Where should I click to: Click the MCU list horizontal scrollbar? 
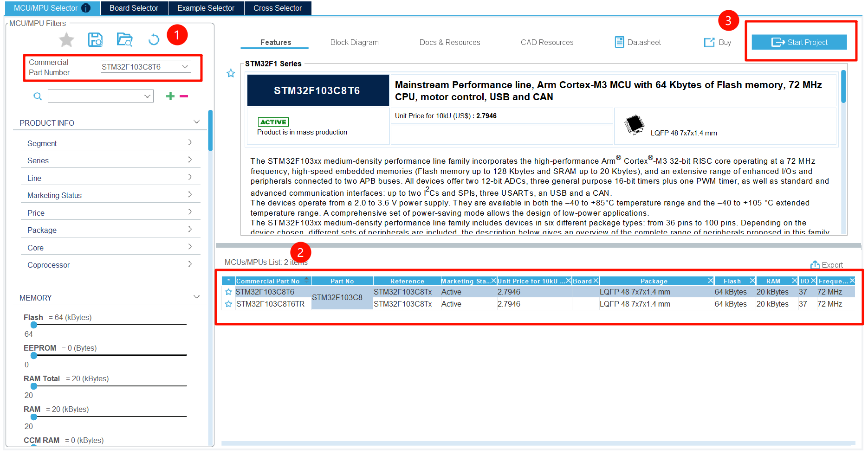[x=538, y=443]
